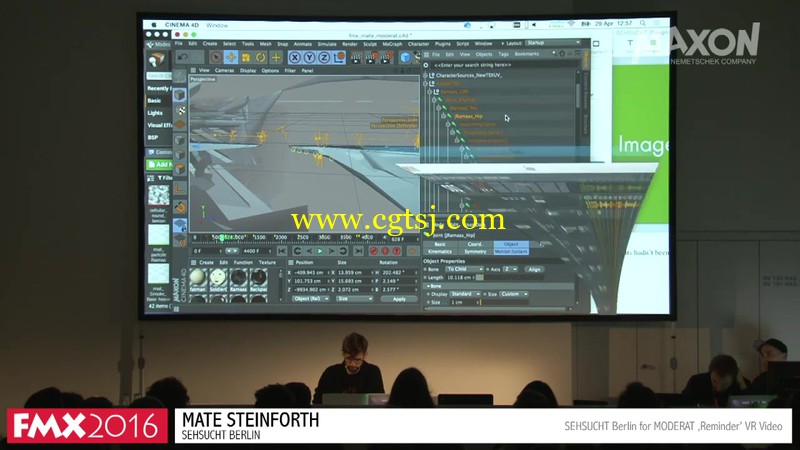Open the Layout 'Startup' dropdown
Screen dimensions: 800x450
(554, 43)
